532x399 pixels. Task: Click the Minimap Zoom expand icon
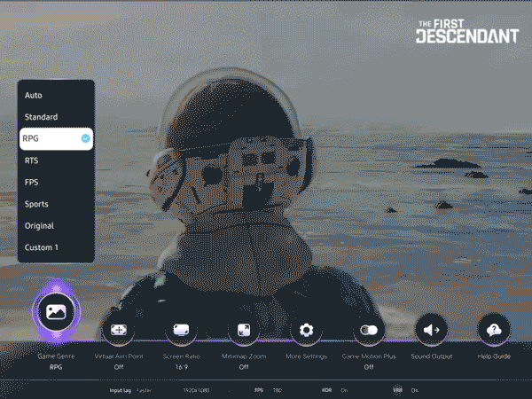tap(244, 330)
